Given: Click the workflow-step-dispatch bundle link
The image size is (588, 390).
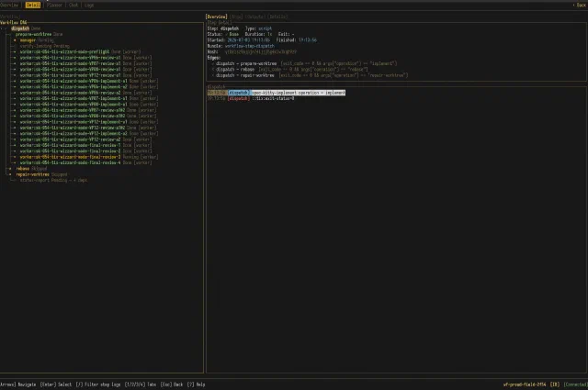Looking at the screenshot, I should coord(249,46).
